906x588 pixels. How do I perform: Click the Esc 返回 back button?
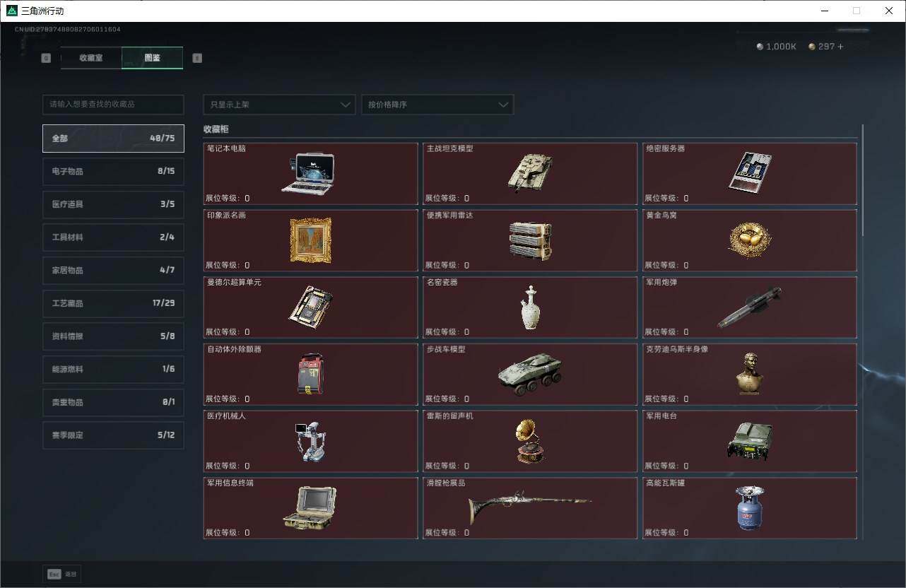click(62, 574)
